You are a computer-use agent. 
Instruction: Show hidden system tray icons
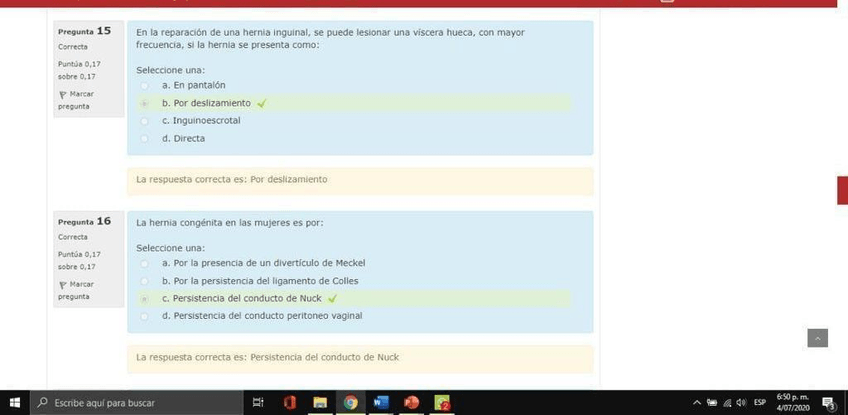[x=697, y=403]
